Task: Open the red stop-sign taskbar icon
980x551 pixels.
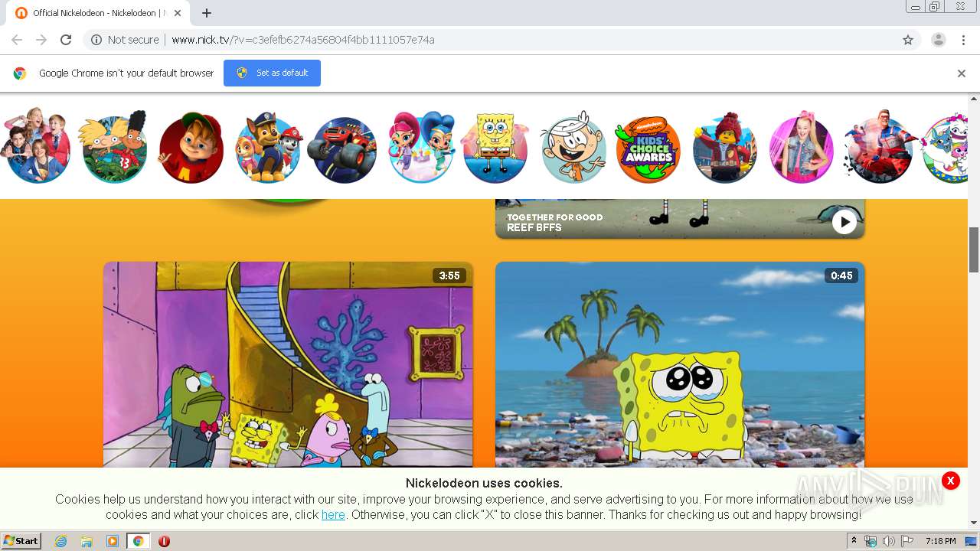Action: [164, 541]
